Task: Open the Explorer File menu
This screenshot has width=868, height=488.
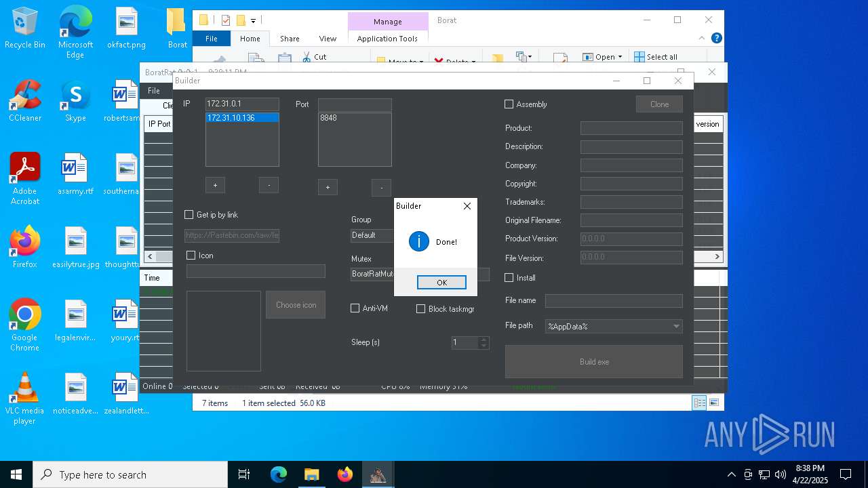Action: pyautogui.click(x=212, y=39)
